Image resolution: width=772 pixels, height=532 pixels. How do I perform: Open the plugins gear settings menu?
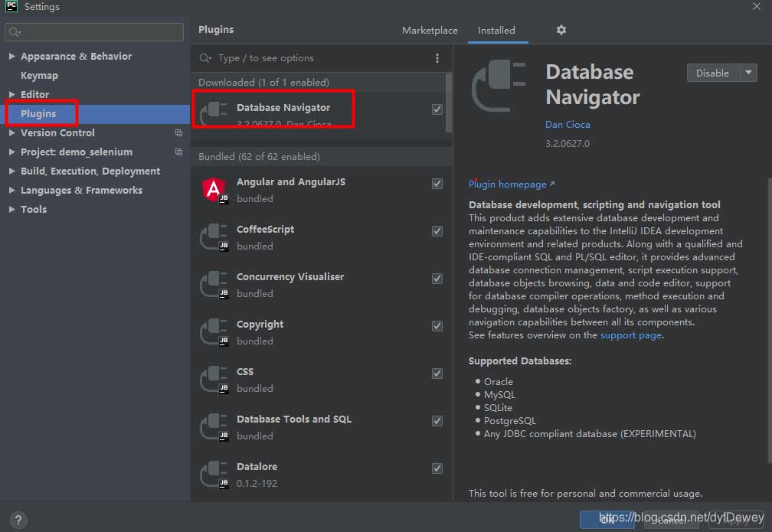tap(561, 30)
